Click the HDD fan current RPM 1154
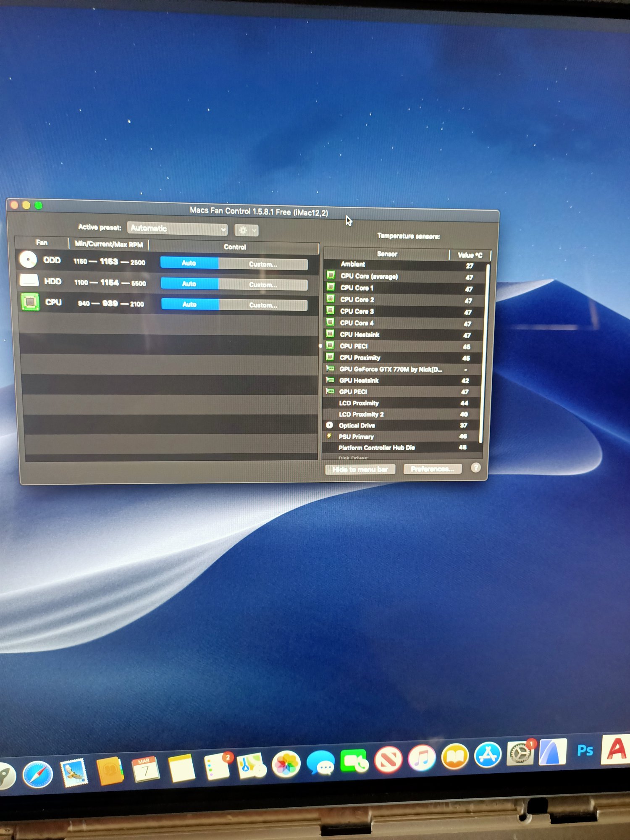This screenshot has height=840, width=630. (110, 282)
